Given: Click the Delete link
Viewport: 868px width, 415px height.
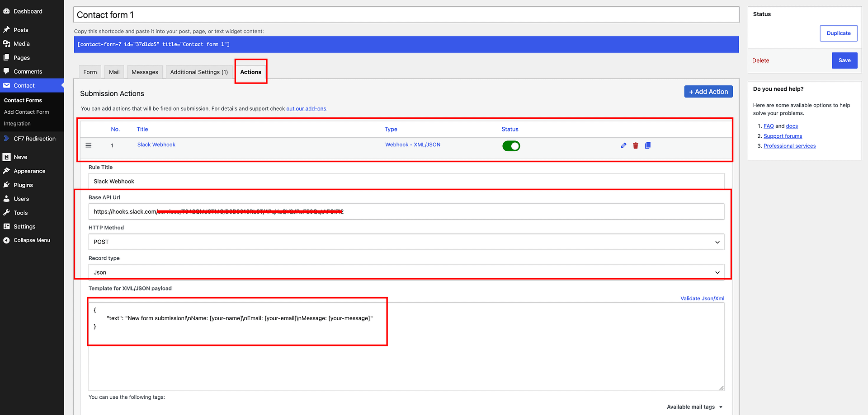Looking at the screenshot, I should (x=760, y=61).
